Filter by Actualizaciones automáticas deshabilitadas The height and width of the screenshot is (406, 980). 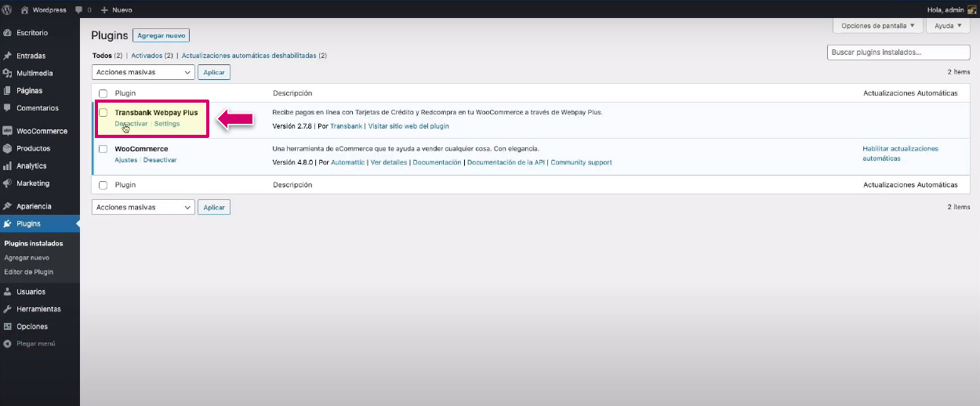(249, 56)
